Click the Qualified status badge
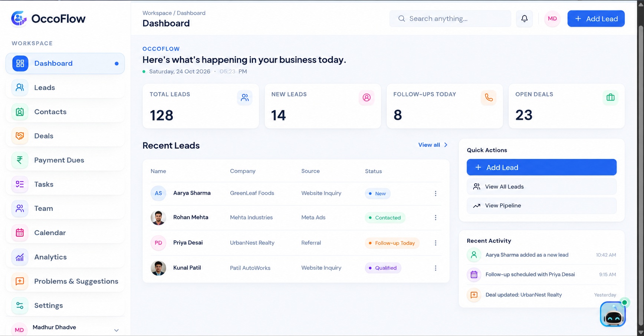 pos(383,268)
